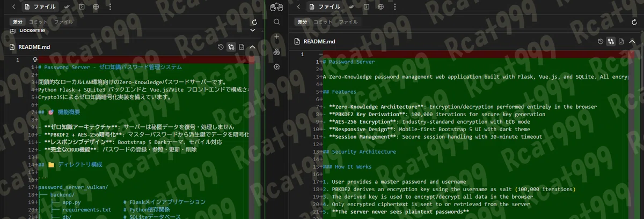Click the 完全なCRUD機能 bullet line
The height and width of the screenshot is (219, 644).
(x=118, y=149)
